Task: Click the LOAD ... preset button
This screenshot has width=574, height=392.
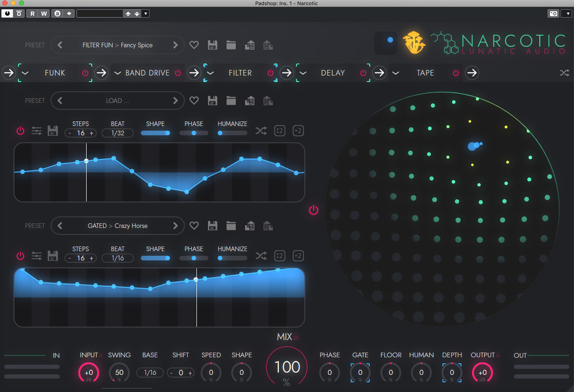Action: coord(118,100)
